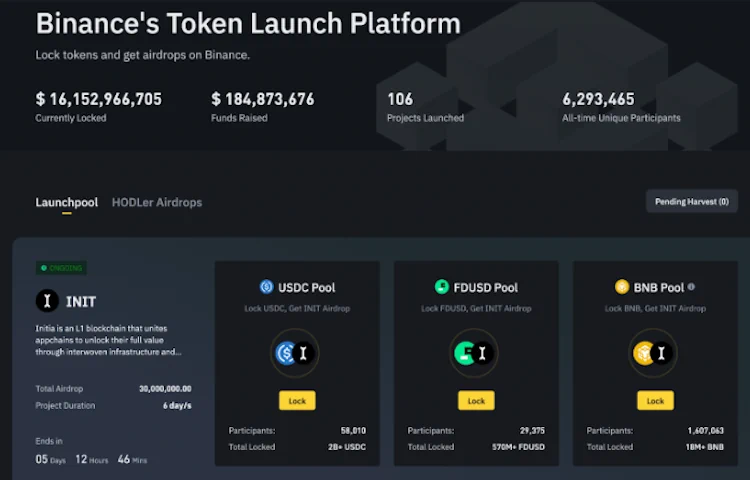The image size is (750, 480).
Task: Click the BNB-INIT paired token emblem
Action: point(652,353)
